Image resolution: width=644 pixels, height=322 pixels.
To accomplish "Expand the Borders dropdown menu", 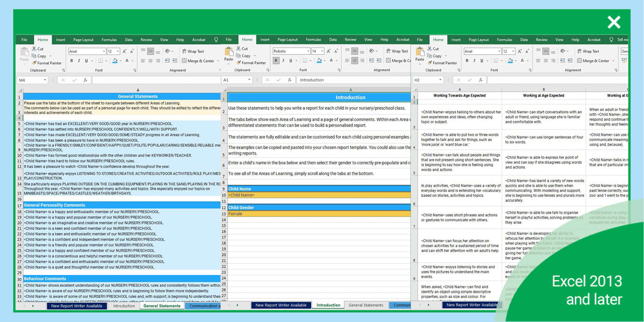I will [x=106, y=61].
